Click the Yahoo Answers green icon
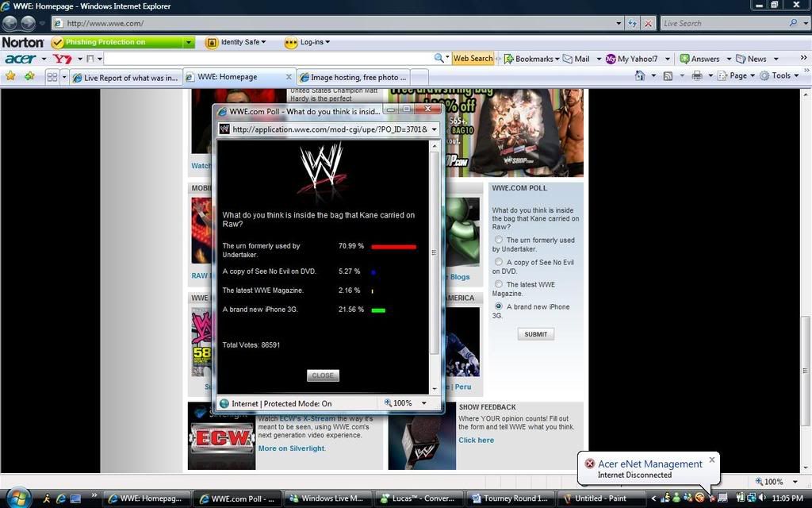The height and width of the screenshot is (508, 812). (684, 59)
